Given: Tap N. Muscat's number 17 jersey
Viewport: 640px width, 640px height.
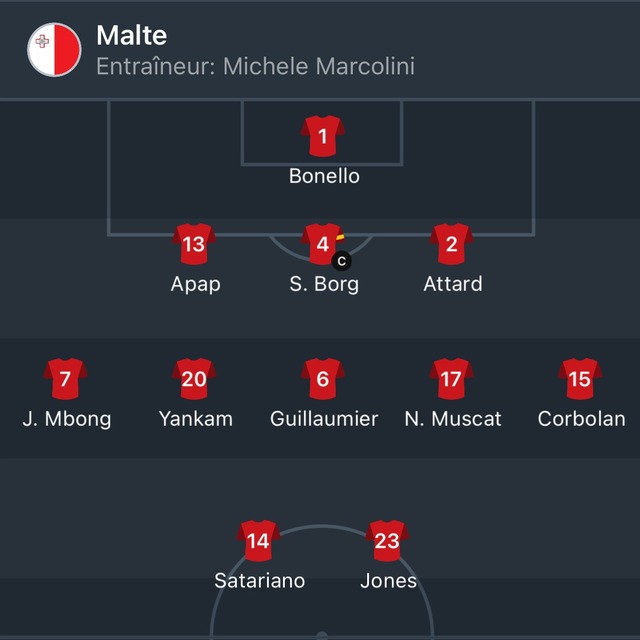Looking at the screenshot, I should [451, 379].
